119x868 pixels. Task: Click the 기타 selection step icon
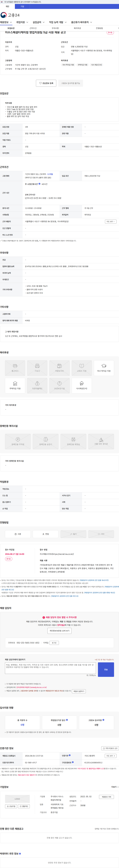101,534
